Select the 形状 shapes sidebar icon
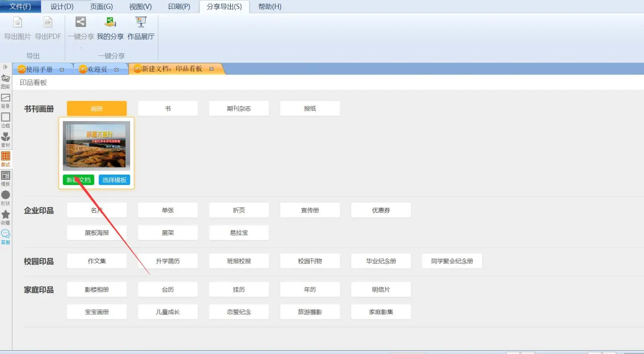Viewport: 644px width, 354px height. 5,198
